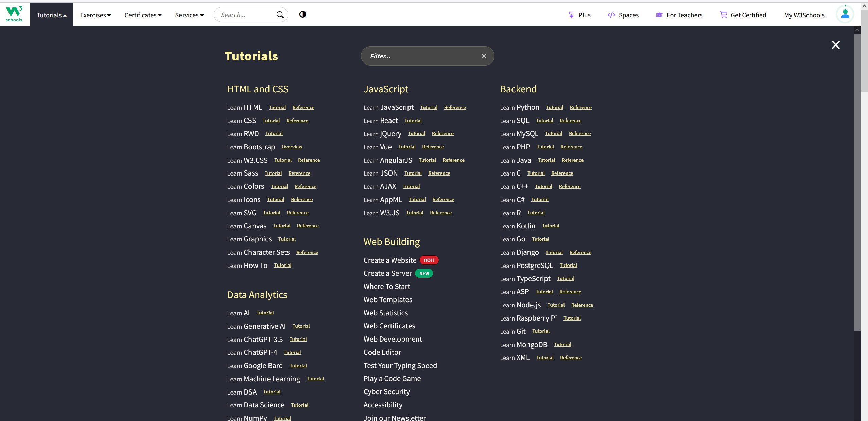The height and width of the screenshot is (421, 868).
Task: Open the Generative AI Tutorial link
Action: [301, 326]
